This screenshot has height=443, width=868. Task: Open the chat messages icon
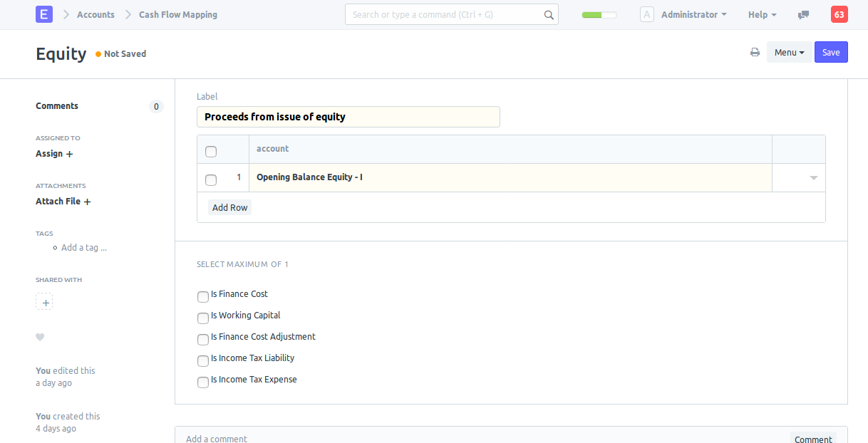click(x=803, y=15)
